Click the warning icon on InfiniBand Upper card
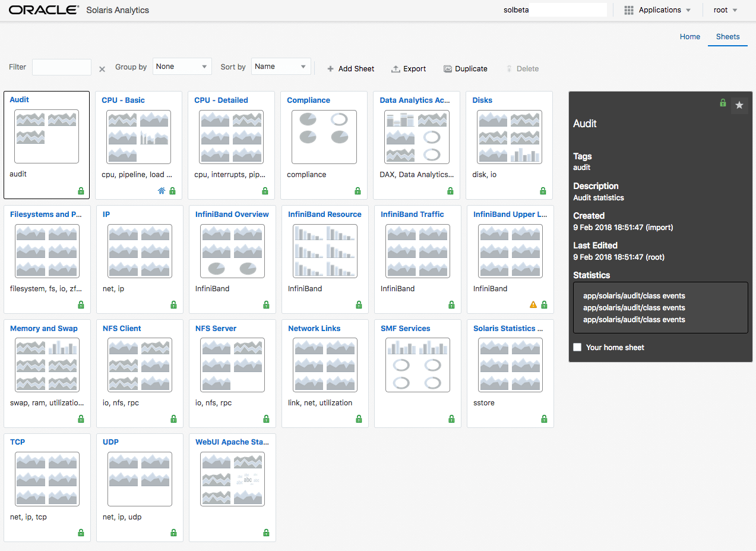This screenshot has width=756, height=551. click(x=533, y=305)
